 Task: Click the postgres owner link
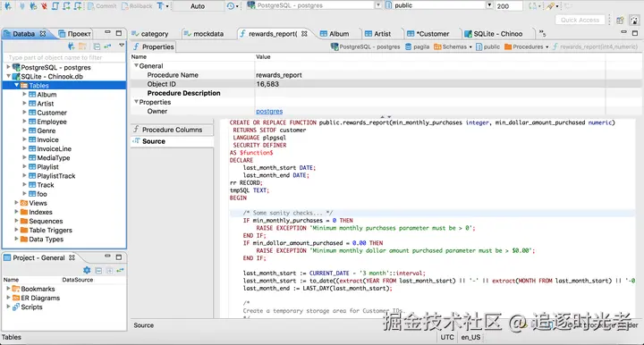click(269, 111)
